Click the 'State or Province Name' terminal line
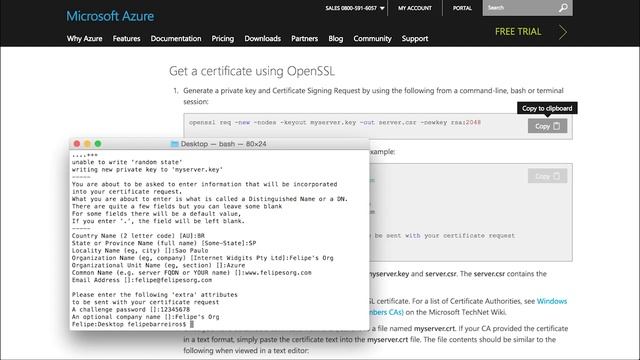The image size is (640, 360). (164, 243)
